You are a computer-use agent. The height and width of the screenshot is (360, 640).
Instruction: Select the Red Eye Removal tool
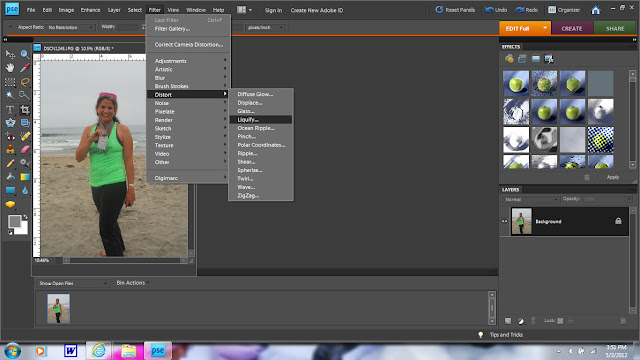pyautogui.click(x=10, y=136)
